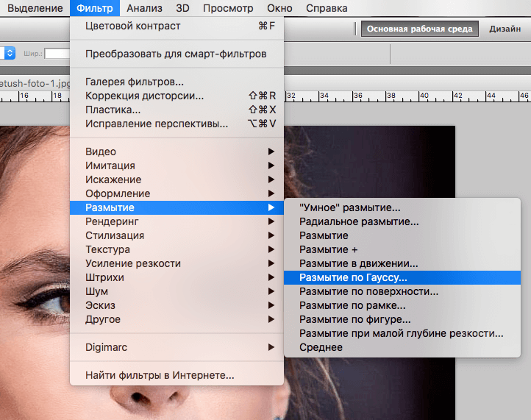Switch to Основная рабочая среда workspace
The height and width of the screenshot is (420, 531).
point(420,29)
